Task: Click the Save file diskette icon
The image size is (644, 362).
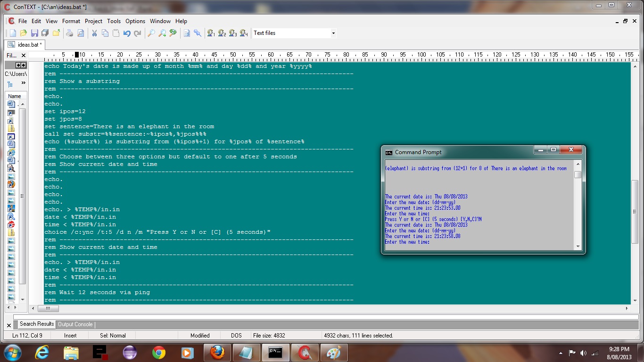Action: pos(34,33)
